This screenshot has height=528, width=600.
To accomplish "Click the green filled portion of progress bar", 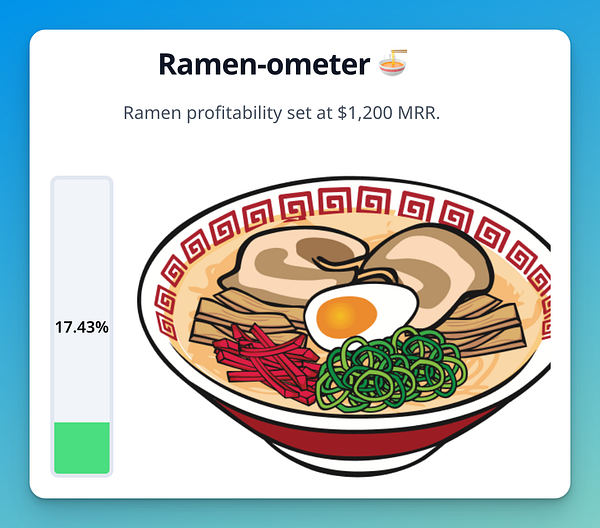I will pos(82,448).
